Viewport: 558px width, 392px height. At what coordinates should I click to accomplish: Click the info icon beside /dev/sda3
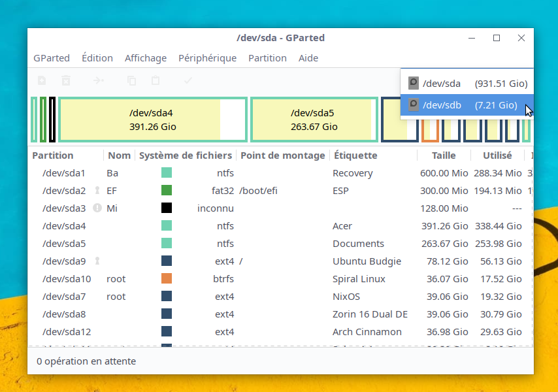pos(97,208)
